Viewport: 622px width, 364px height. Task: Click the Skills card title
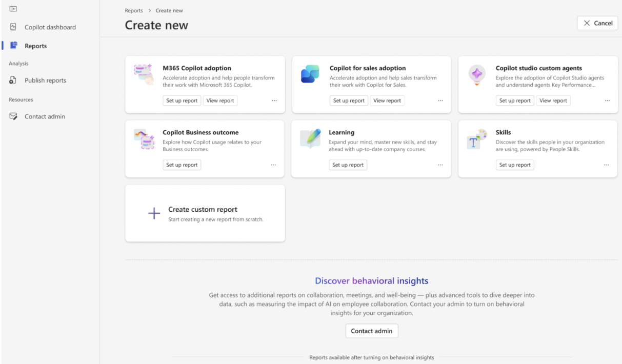click(x=503, y=132)
